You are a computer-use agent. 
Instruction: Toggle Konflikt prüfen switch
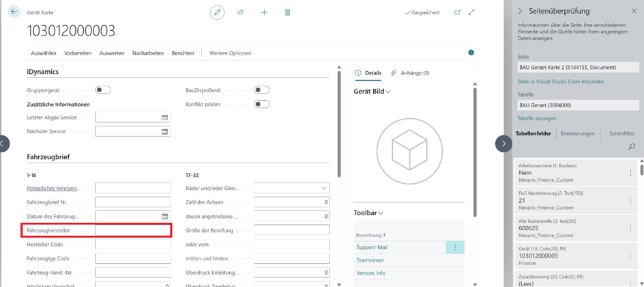[261, 104]
